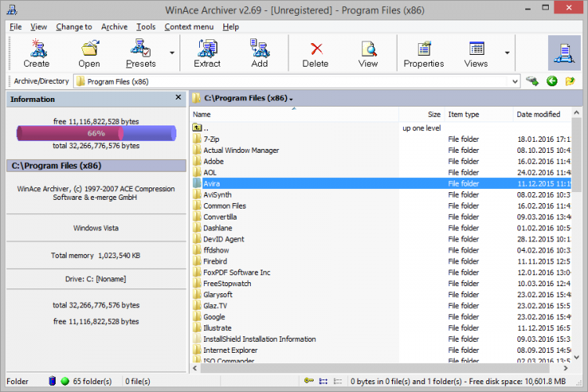
Task: Open the Archive menu
Action: (114, 27)
